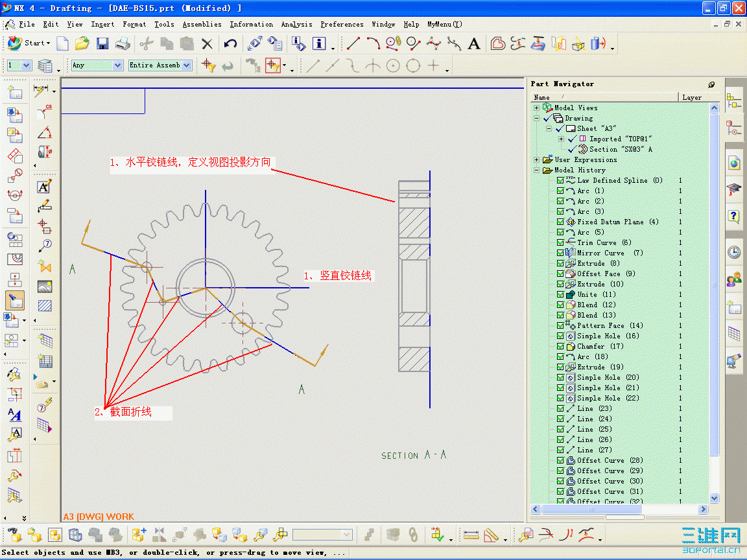This screenshot has width=747, height=560.
Task: Click the Layer column header
Action: click(698, 97)
